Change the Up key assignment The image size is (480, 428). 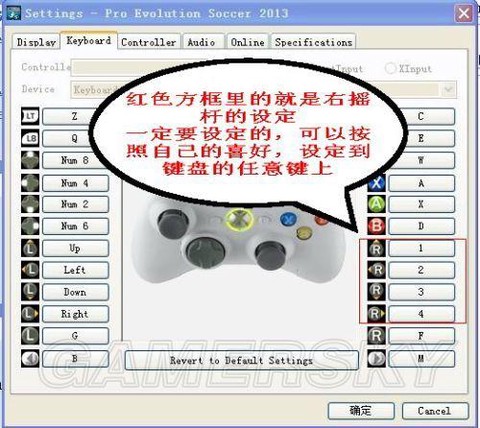75,248
